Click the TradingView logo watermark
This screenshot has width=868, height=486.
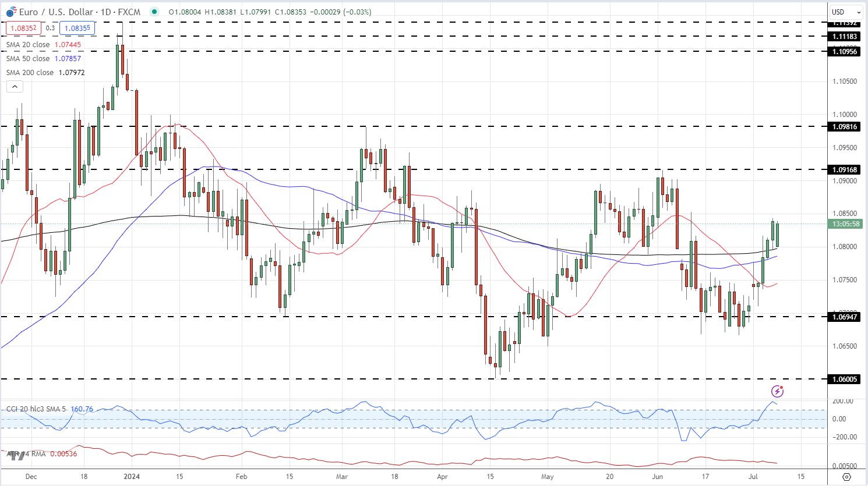click(x=16, y=455)
